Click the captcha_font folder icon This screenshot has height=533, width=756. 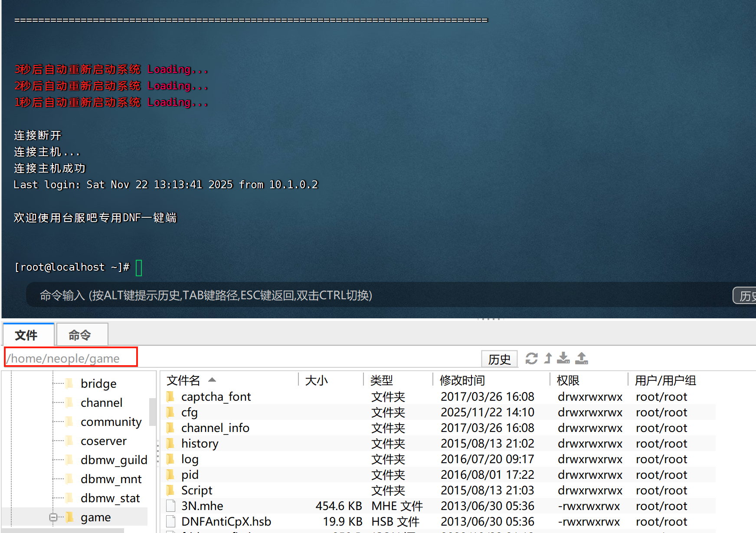(170, 396)
